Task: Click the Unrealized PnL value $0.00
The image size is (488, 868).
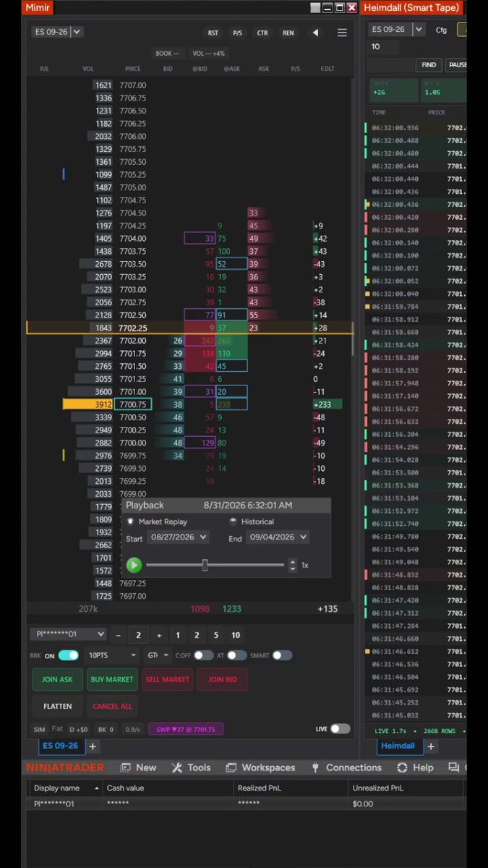Action: [x=363, y=804]
